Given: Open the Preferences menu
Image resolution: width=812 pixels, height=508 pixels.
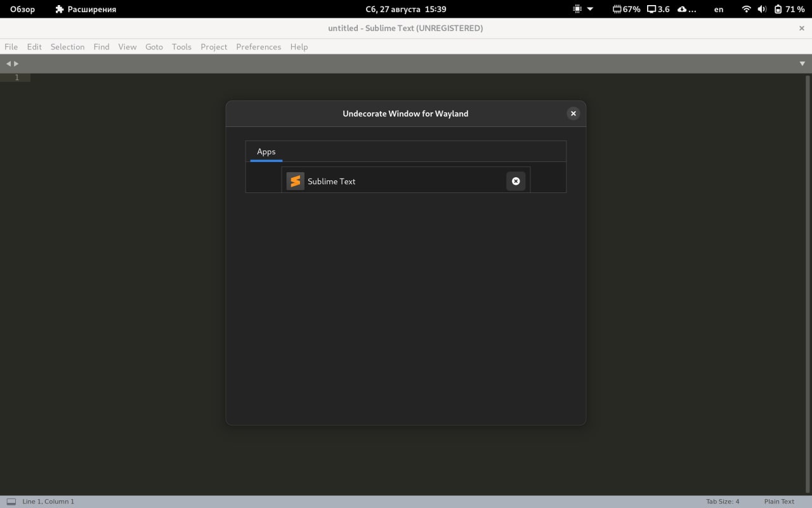Looking at the screenshot, I should tap(258, 47).
